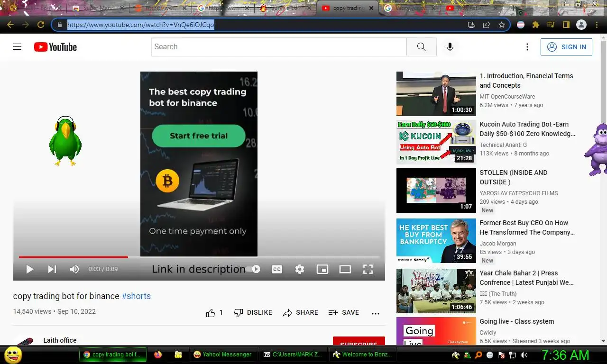This screenshot has height=364, width=607.
Task: Open Kucoin Auto Trading Bot video thumbnail
Action: pyautogui.click(x=436, y=142)
